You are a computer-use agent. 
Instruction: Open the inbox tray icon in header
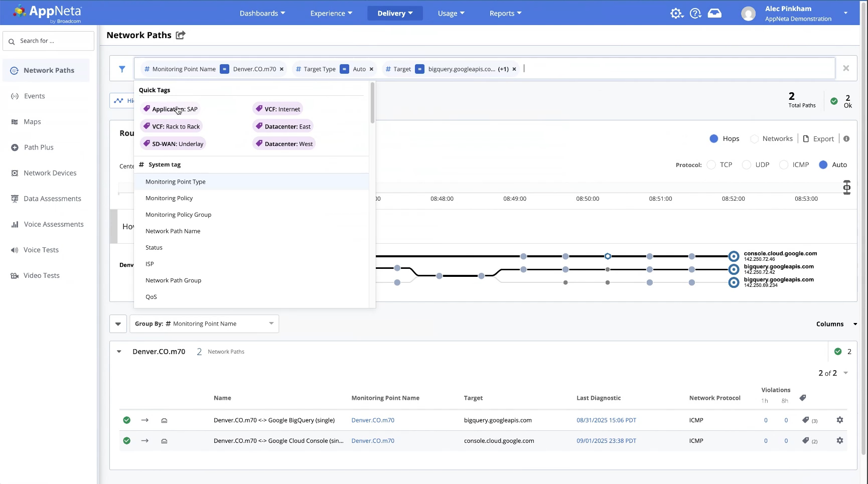coord(714,14)
